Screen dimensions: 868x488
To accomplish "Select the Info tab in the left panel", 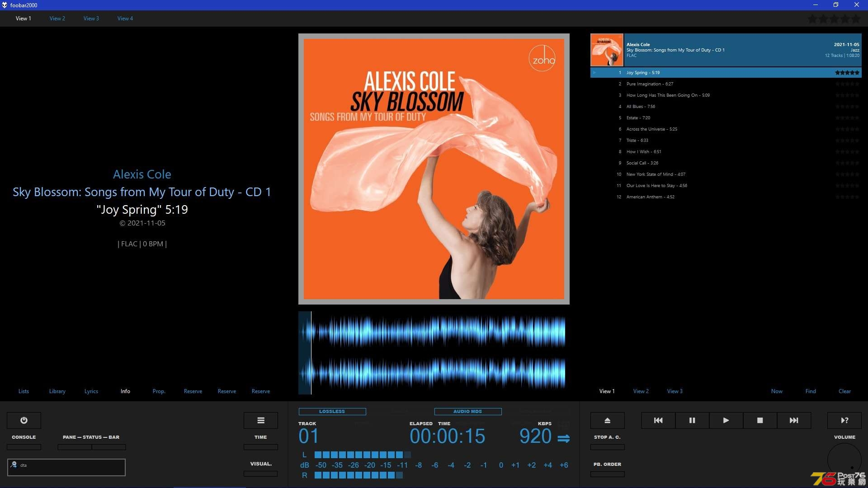I will pyautogui.click(x=125, y=391).
